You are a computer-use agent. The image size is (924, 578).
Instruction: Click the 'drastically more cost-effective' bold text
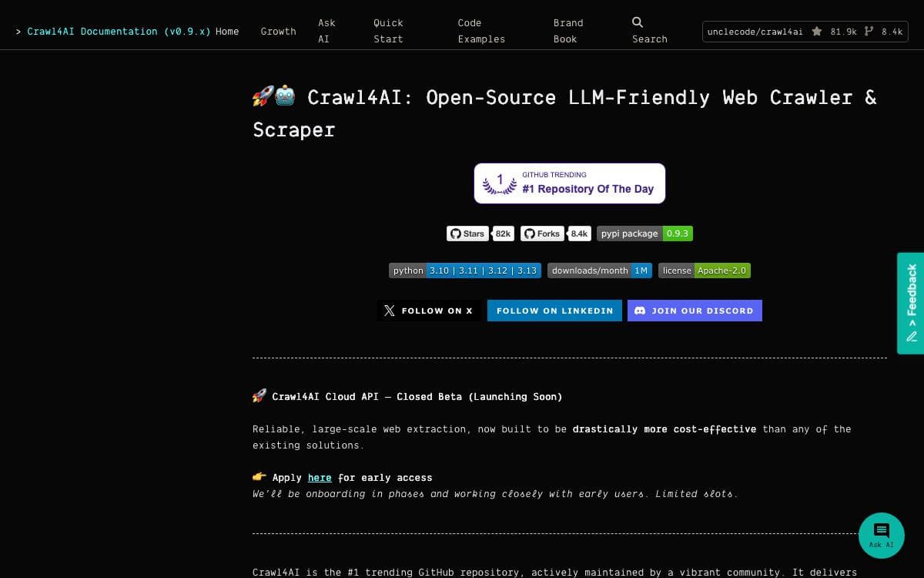665,429
